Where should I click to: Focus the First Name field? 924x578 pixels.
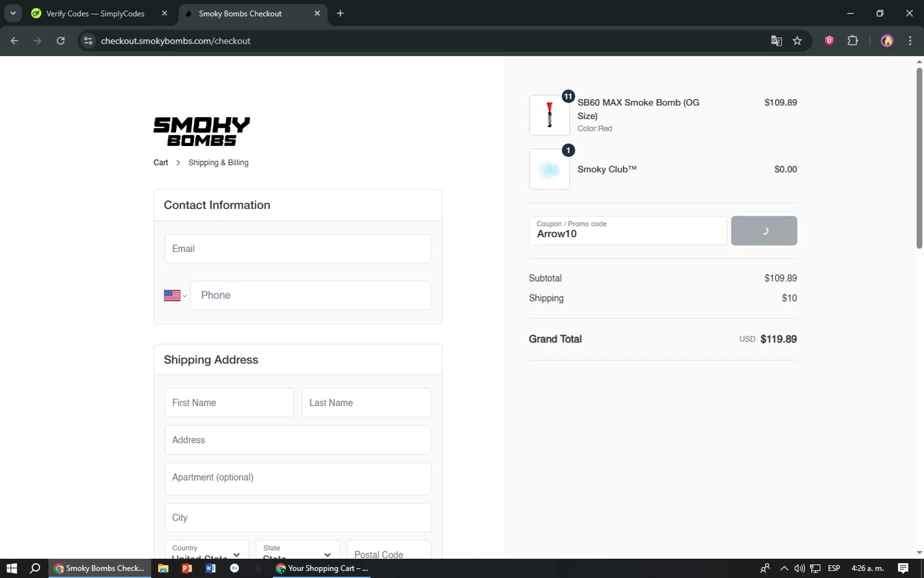pyautogui.click(x=229, y=403)
